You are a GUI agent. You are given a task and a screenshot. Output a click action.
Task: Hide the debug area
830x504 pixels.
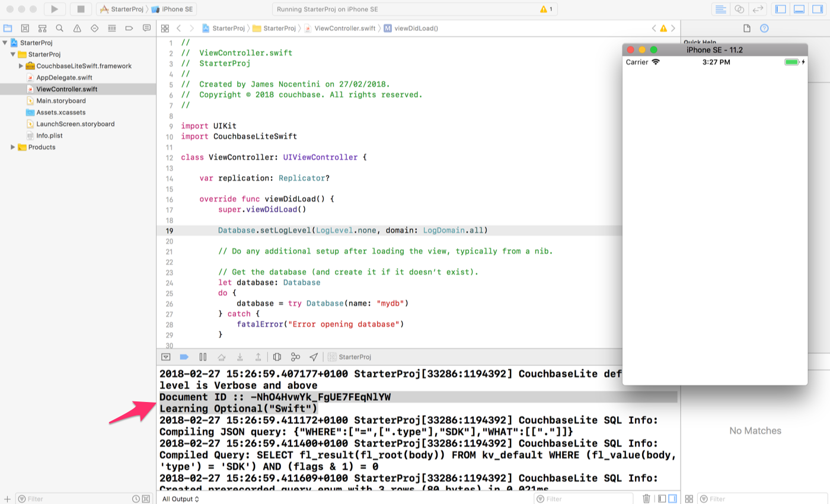[x=166, y=356]
